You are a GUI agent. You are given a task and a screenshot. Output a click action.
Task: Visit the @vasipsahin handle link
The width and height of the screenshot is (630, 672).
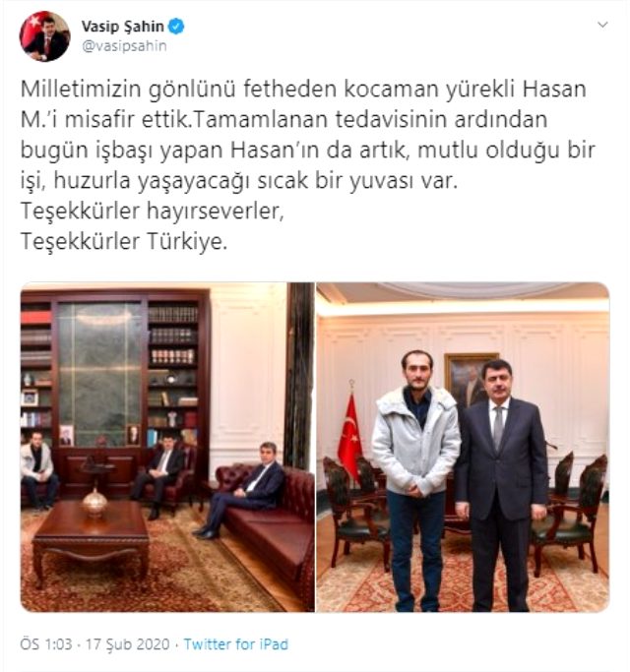124,46
